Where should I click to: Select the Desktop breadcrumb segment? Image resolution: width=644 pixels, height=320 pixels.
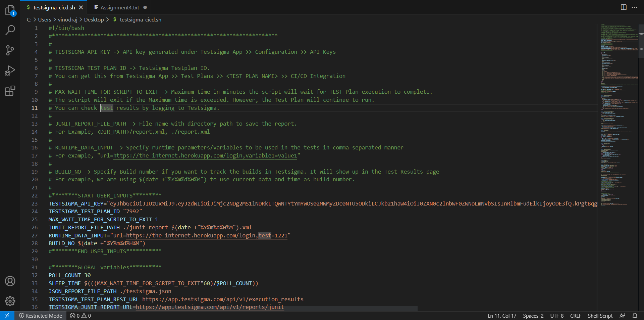click(94, 19)
